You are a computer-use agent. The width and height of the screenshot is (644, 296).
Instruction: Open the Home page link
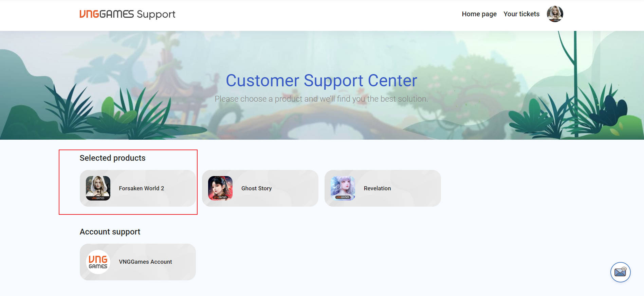coord(479,14)
